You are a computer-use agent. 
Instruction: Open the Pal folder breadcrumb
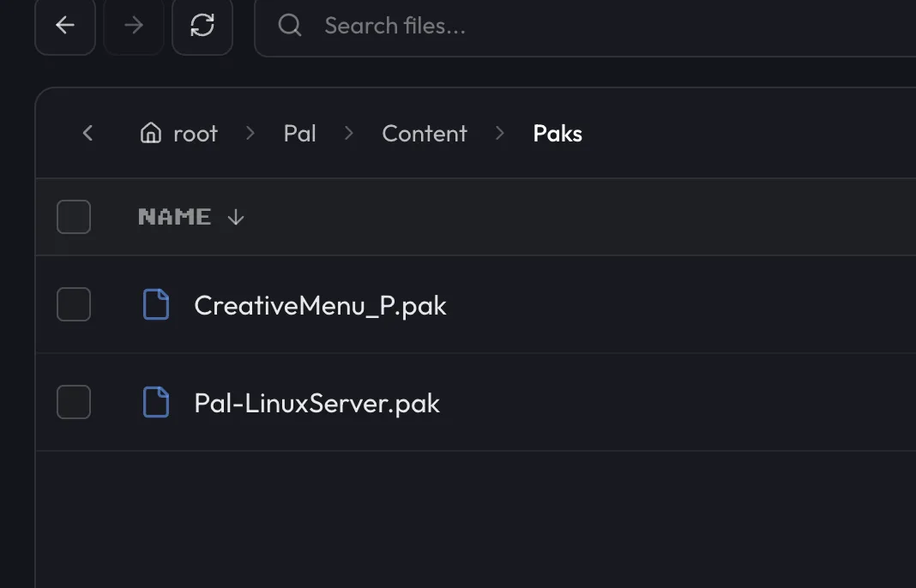click(299, 134)
